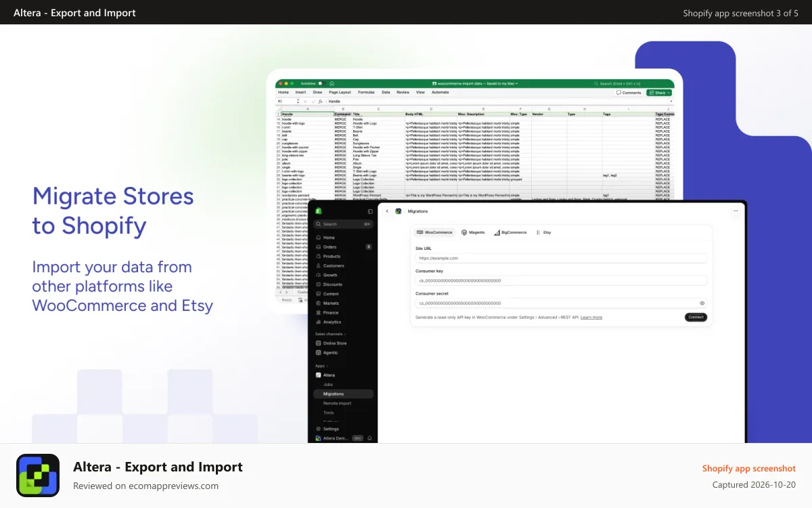The width and height of the screenshot is (812, 508).
Task: Open the Excel Automate tab
Action: [440, 92]
